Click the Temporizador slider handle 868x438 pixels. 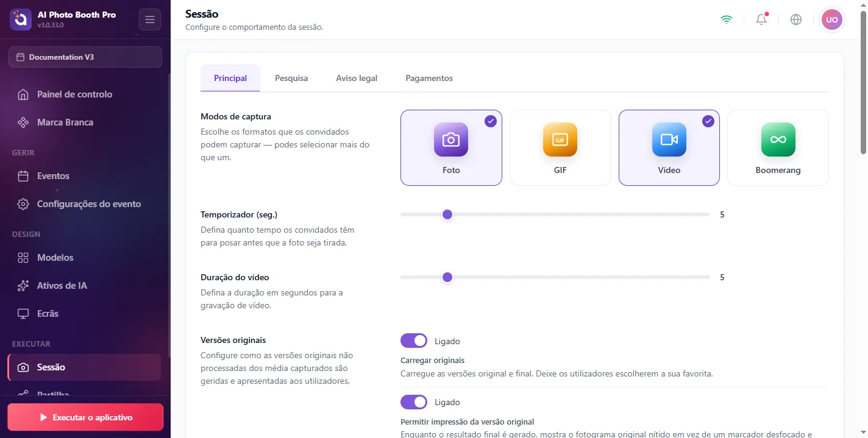coord(447,214)
